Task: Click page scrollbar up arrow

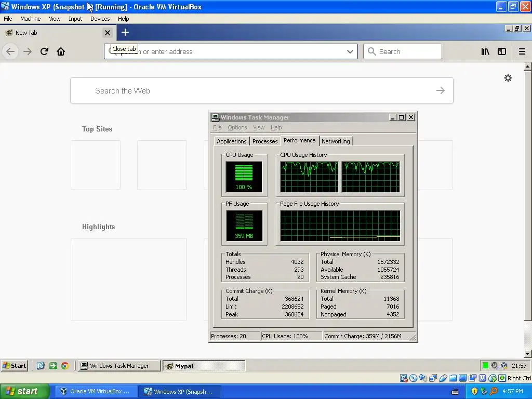Action: click(527, 67)
